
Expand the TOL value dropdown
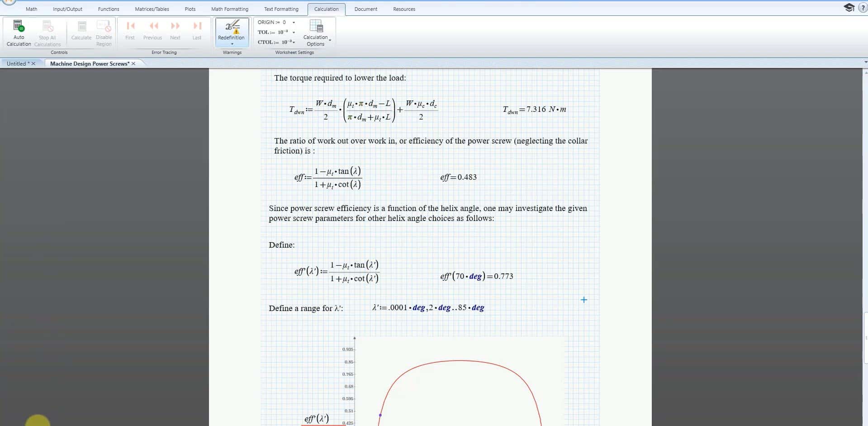(x=294, y=33)
